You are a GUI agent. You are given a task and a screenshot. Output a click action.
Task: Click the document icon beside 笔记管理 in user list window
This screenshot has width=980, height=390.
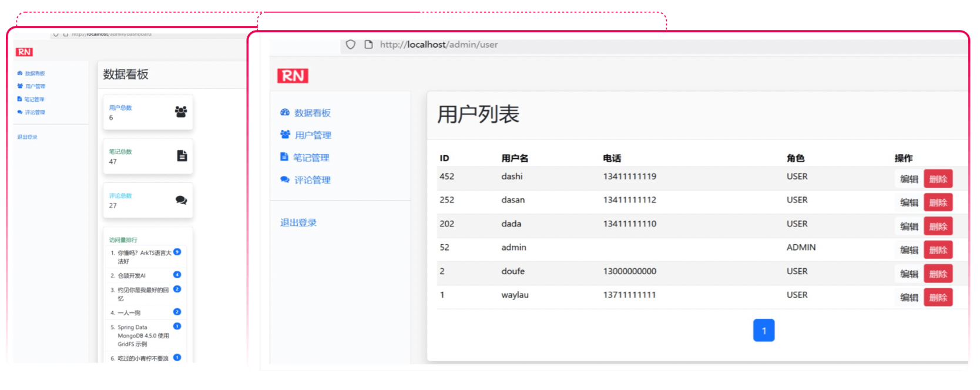[284, 157]
